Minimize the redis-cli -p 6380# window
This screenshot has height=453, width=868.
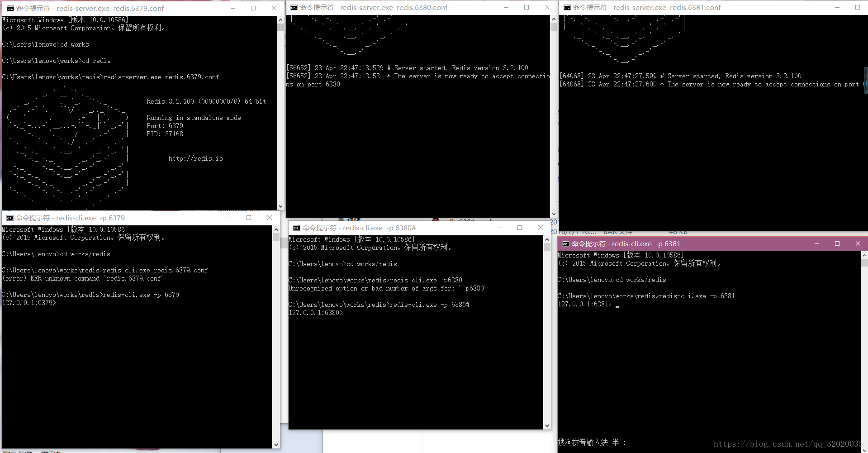click(x=499, y=228)
